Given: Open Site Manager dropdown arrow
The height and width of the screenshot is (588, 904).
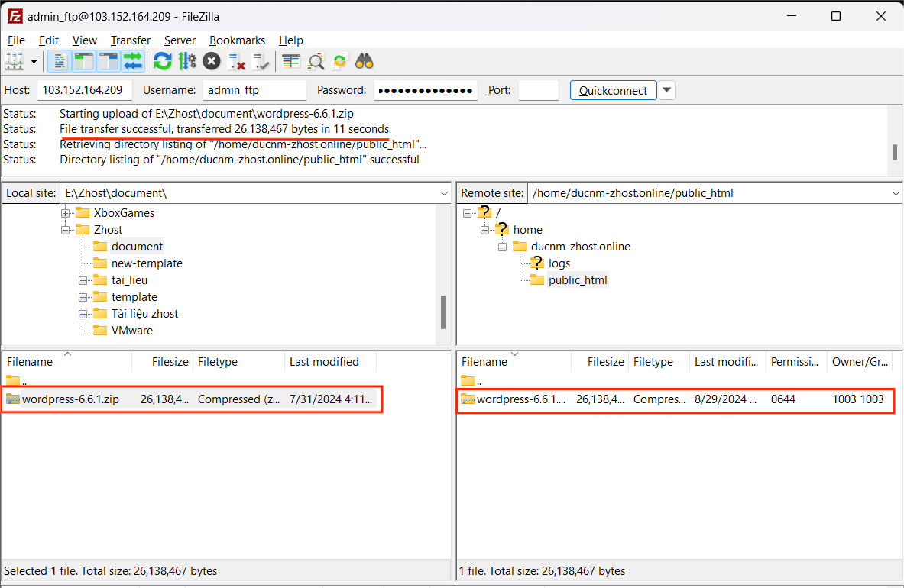Looking at the screenshot, I should tap(34, 61).
